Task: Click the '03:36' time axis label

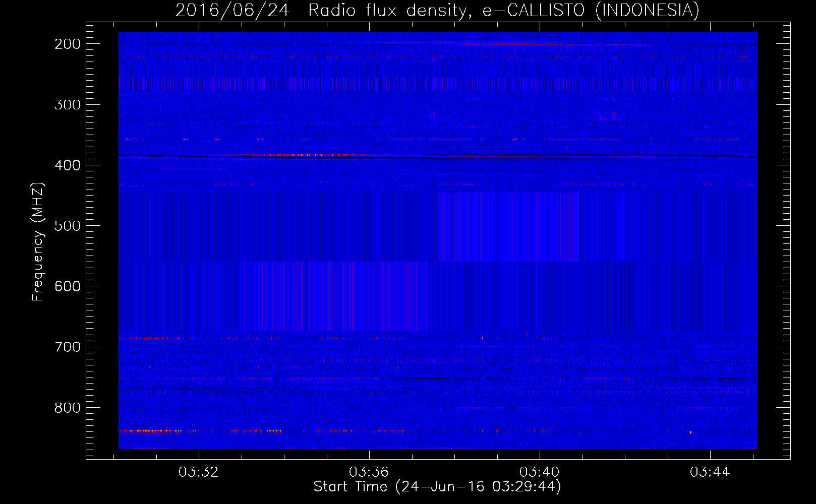Action: point(369,472)
